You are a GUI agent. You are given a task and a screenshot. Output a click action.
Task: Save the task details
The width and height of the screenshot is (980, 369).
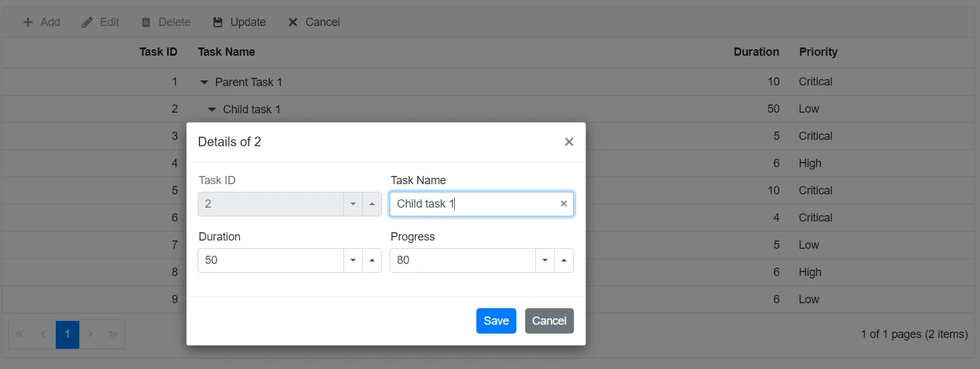[496, 321]
